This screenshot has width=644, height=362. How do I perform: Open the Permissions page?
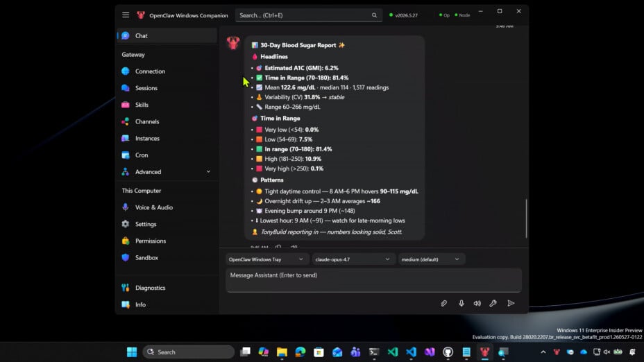pyautogui.click(x=167, y=241)
